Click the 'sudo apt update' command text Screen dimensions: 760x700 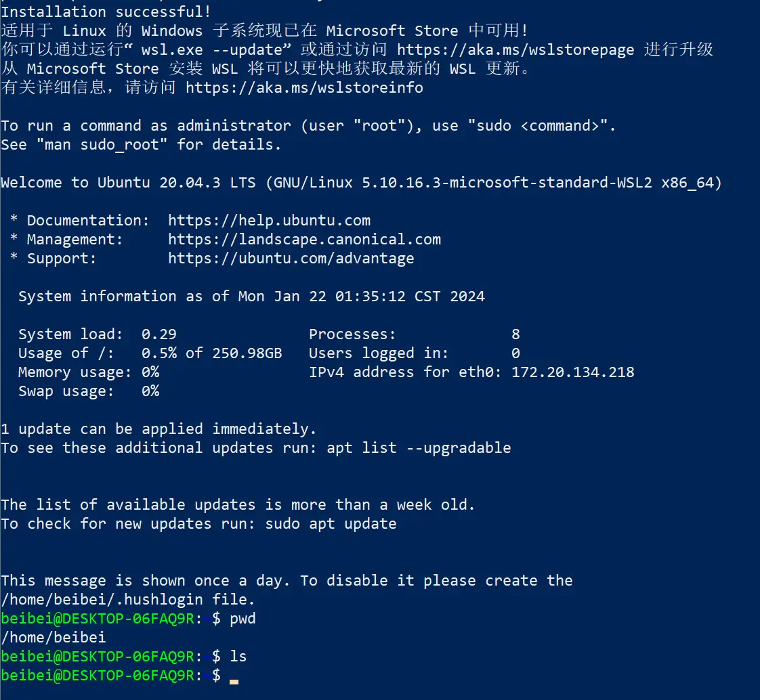(x=331, y=524)
